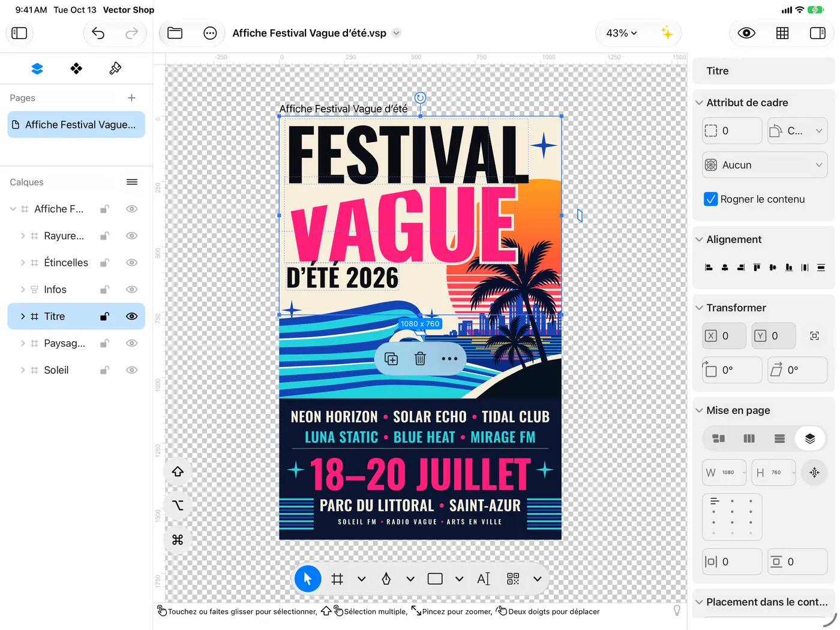Image resolution: width=840 pixels, height=630 pixels.
Task: Open the Aucun effect dropdown
Action: click(x=765, y=165)
